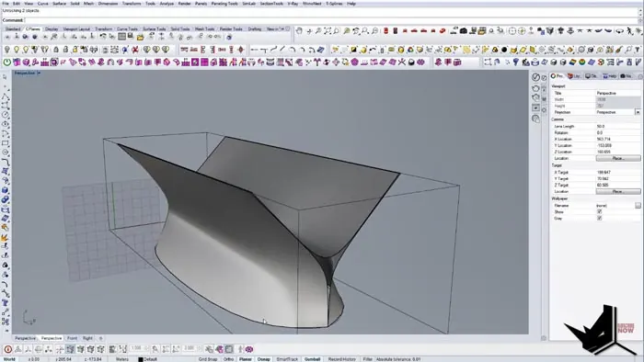Viewport: 644px width, 362px height.
Task: Click the green power button icon
Action: pos(7,62)
